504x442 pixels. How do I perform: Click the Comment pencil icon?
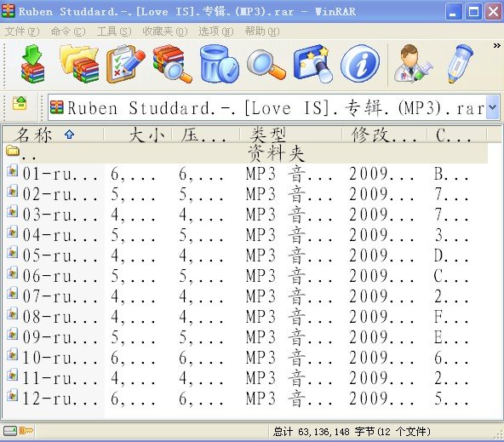click(x=460, y=64)
